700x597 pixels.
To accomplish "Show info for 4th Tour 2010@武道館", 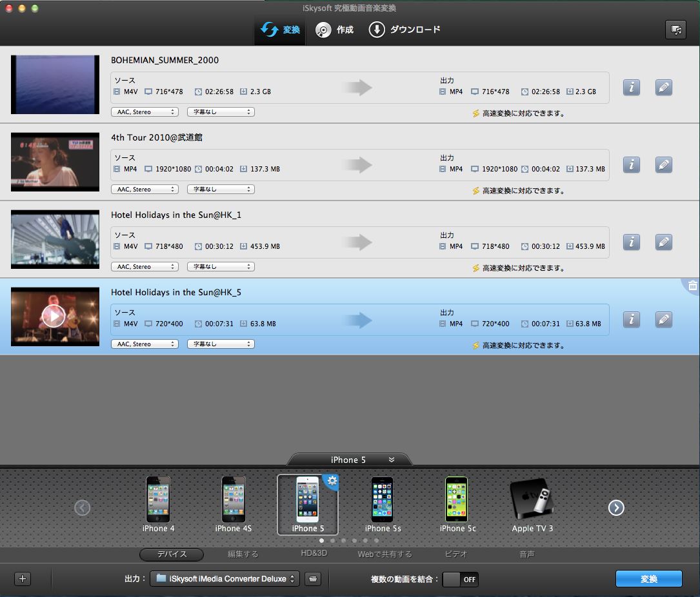I will pyautogui.click(x=631, y=164).
